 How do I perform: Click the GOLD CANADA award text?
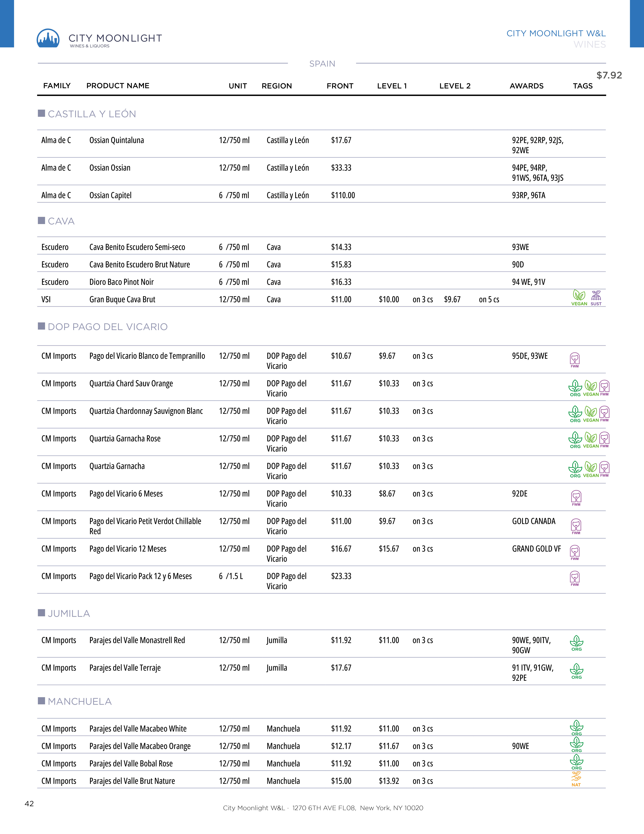click(534, 521)
